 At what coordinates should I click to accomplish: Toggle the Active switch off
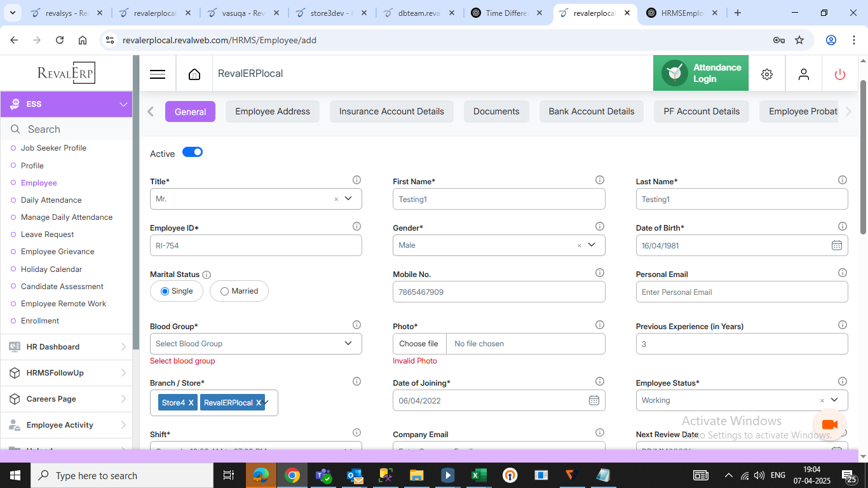(193, 152)
